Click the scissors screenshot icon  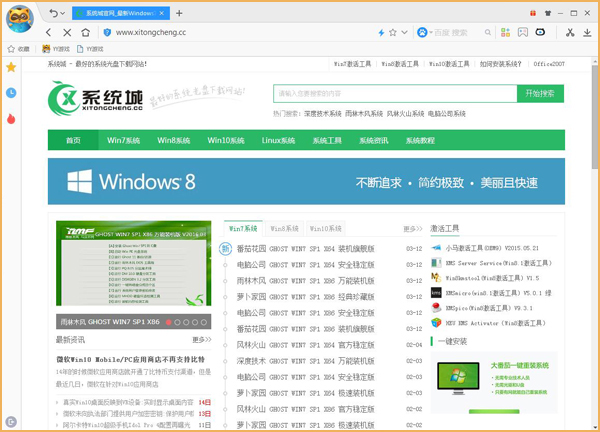tap(570, 33)
